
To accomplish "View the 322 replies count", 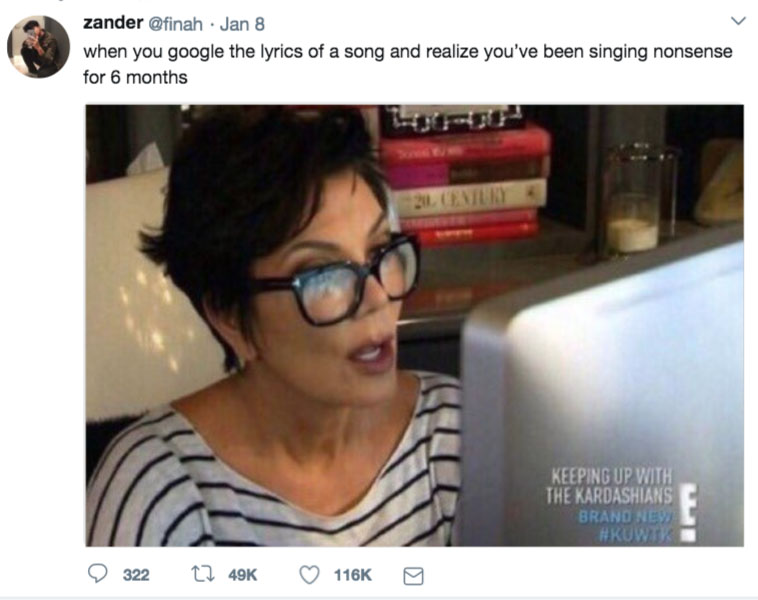I will coord(136,575).
